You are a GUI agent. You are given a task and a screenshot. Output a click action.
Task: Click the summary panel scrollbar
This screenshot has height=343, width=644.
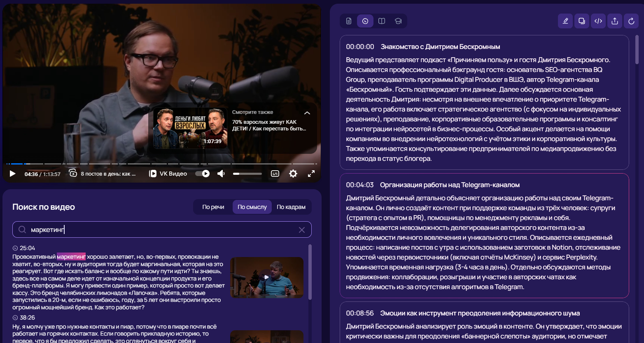pos(637,49)
